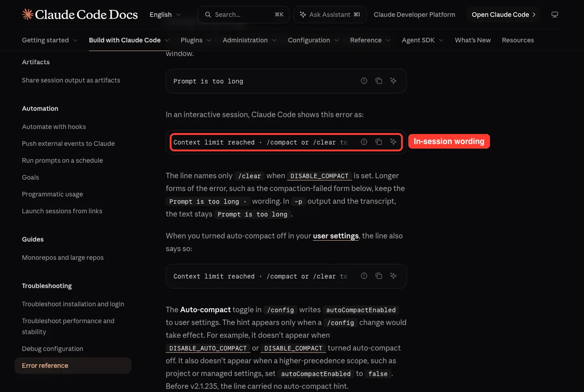
Task: Toggle the display theme monitor icon
Action: 555,15
